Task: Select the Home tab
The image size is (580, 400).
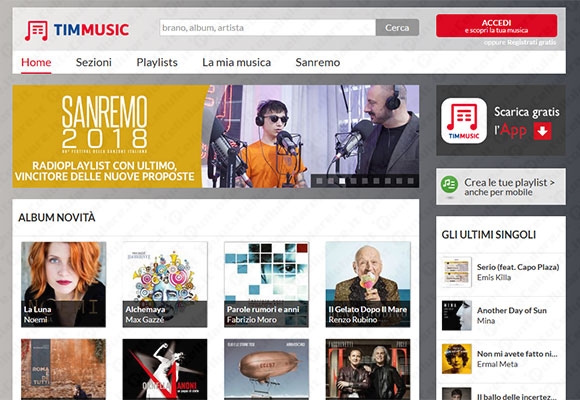Action: point(36,62)
